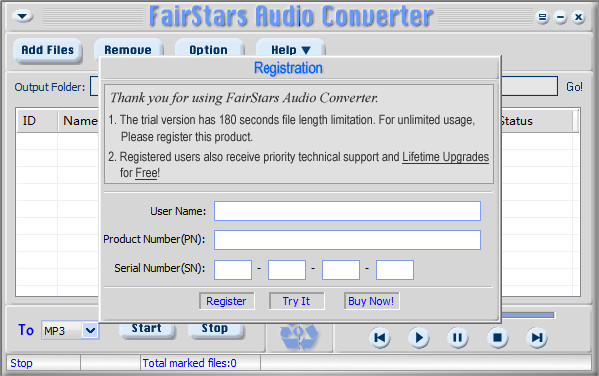Click the recycle conversion icon
Image resolution: width=599 pixels, height=376 pixels.
(x=299, y=337)
